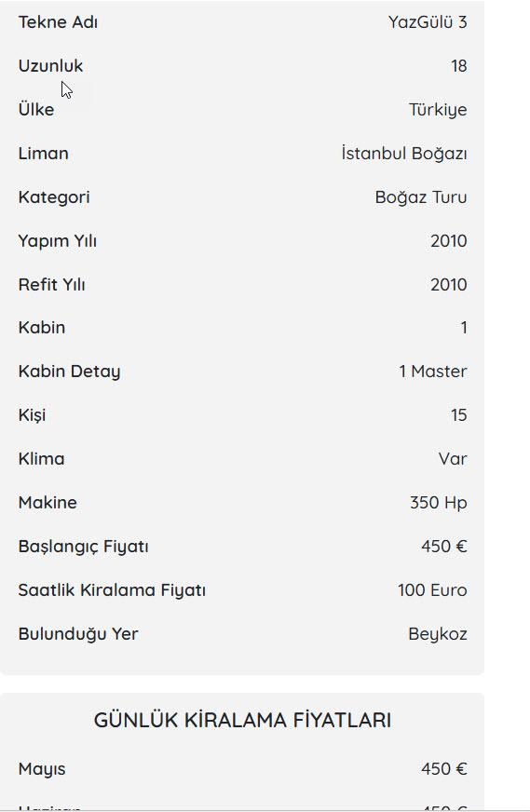Click the Beykoz location value
Screen dimensions: 530x812
438,634
